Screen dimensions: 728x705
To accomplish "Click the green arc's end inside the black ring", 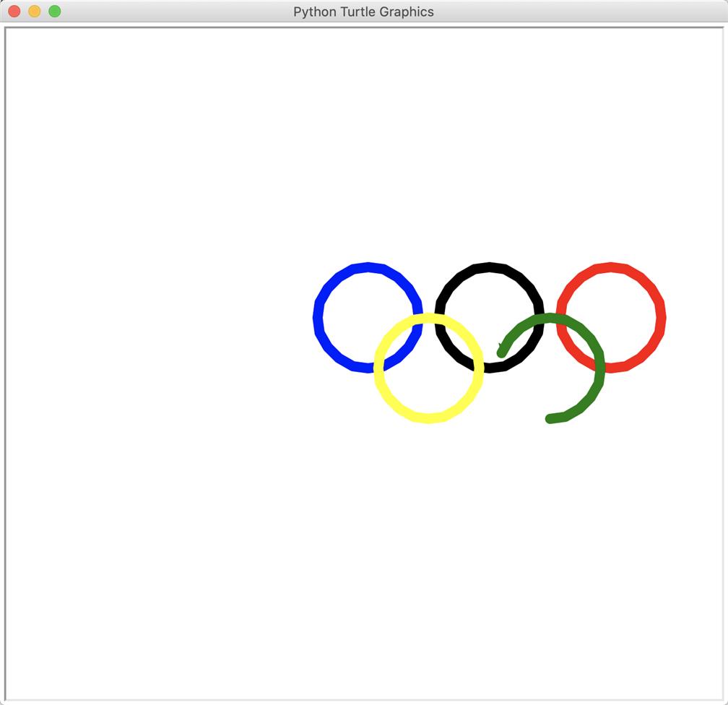I will coord(501,352).
